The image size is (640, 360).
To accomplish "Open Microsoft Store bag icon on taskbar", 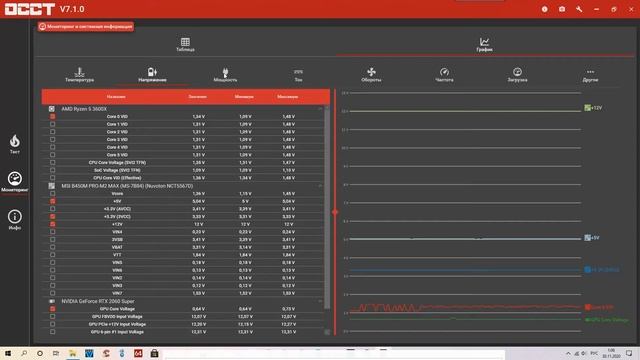I will tap(154, 353).
